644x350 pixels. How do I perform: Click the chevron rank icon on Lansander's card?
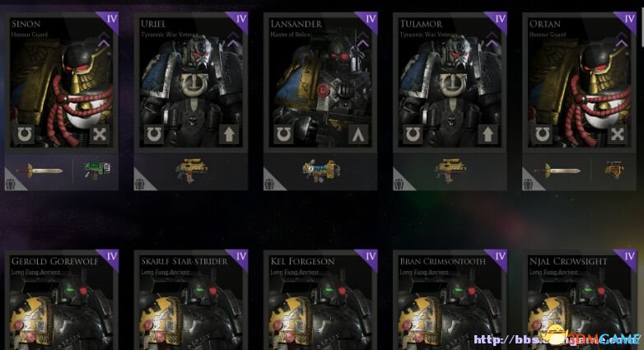(x=358, y=134)
